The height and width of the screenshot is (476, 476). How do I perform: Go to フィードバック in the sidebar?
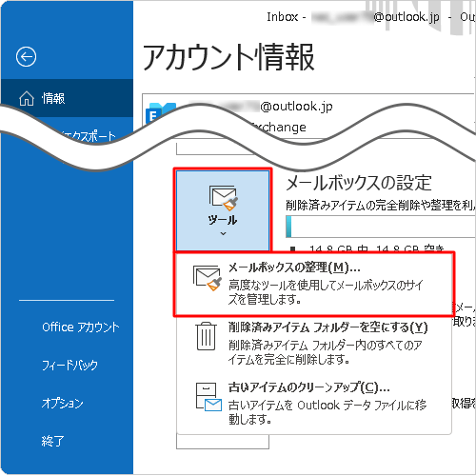pyautogui.click(x=69, y=365)
